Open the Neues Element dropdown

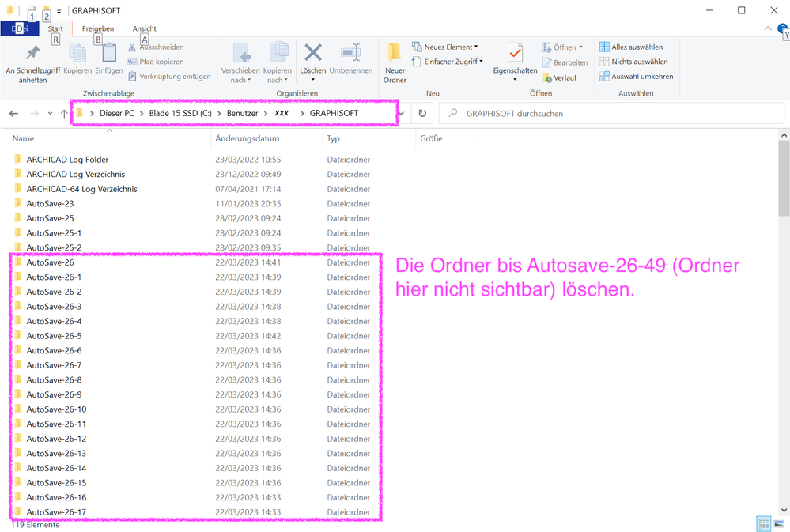[445, 47]
